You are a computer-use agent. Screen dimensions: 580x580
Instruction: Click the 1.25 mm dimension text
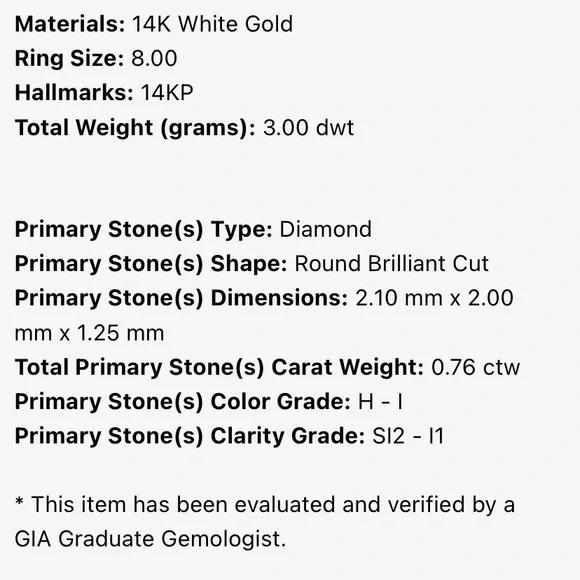pyautogui.click(x=120, y=333)
